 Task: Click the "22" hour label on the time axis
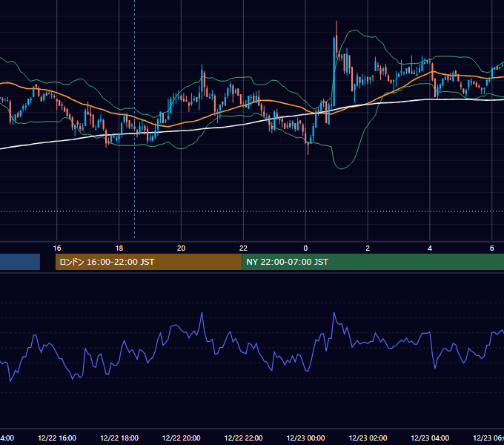[243, 248]
